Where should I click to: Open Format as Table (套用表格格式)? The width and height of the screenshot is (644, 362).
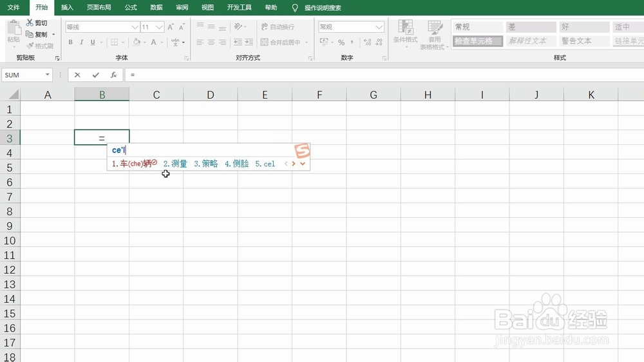tap(433, 35)
